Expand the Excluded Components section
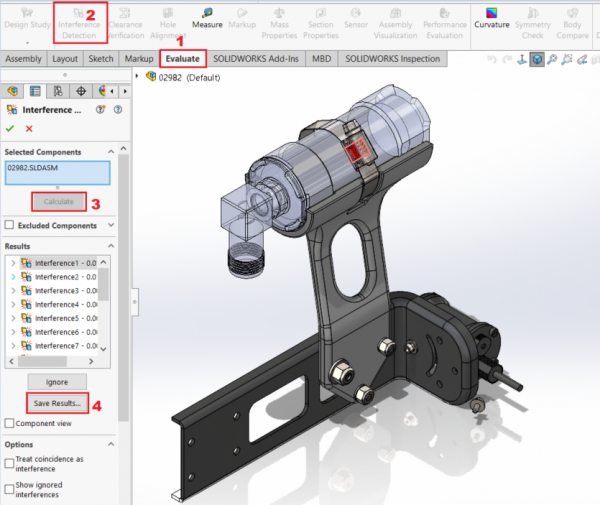 (x=111, y=225)
